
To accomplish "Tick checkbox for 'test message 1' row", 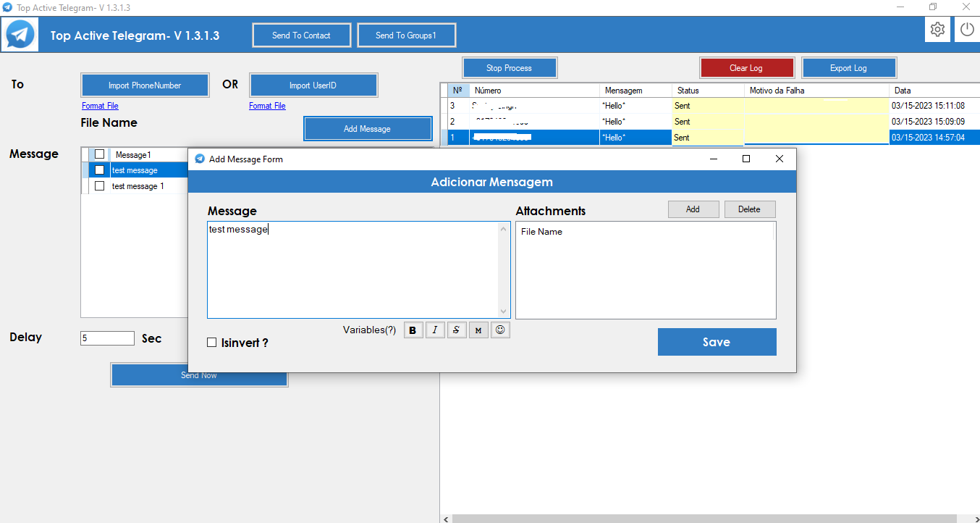I will (x=100, y=186).
